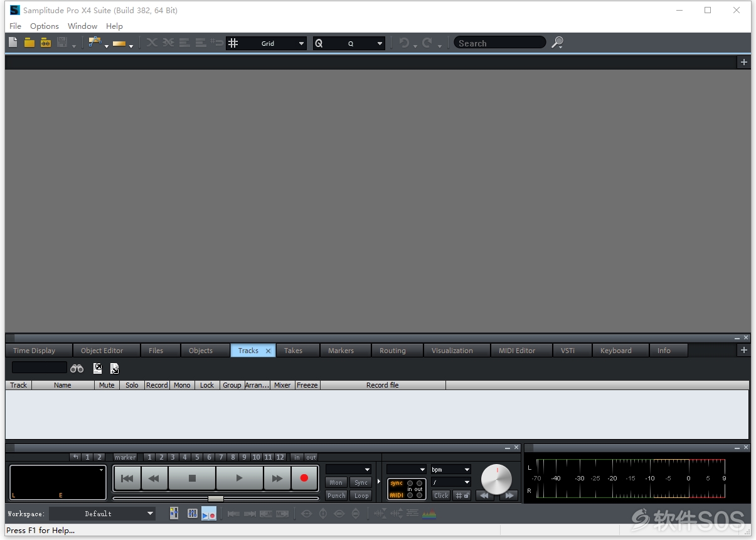Click the yellow bar display-mode toolbar icon
The width and height of the screenshot is (756, 540).
pos(119,43)
